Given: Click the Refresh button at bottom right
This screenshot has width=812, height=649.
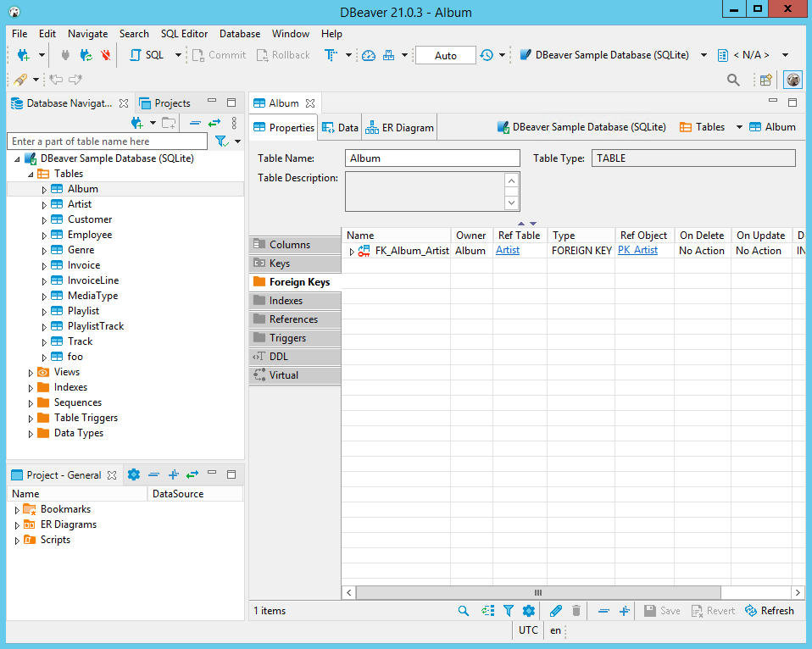Looking at the screenshot, I should (769, 611).
